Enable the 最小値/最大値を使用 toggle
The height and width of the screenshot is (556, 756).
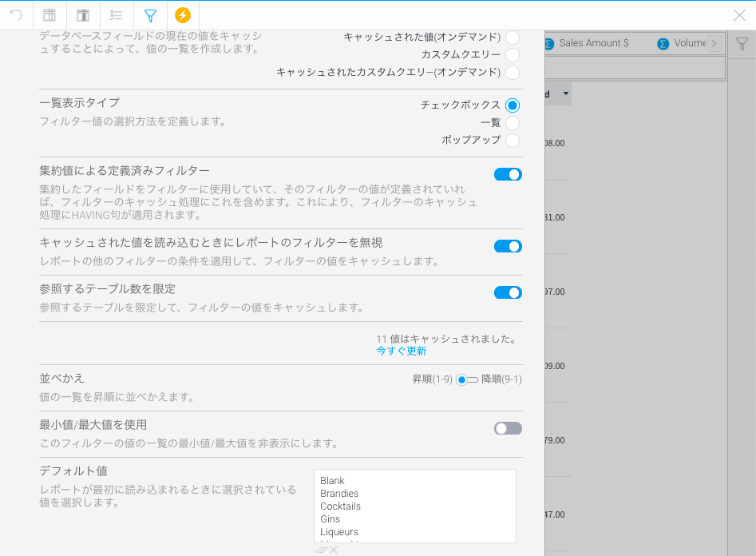508,428
